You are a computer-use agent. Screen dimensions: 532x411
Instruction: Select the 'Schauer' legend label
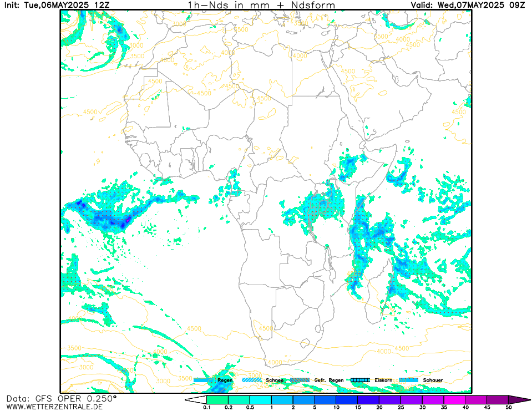pos(433,380)
